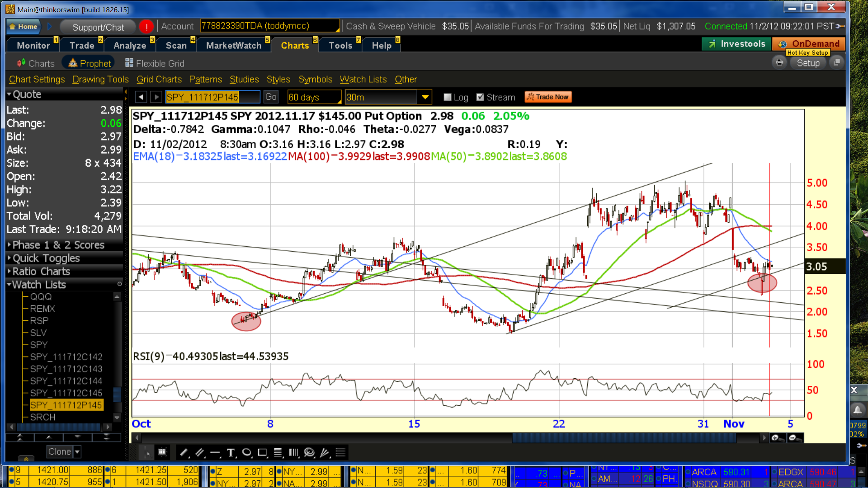This screenshot has height=488, width=868.
Task: Select the trendline drawing tool
Action: click(x=184, y=452)
